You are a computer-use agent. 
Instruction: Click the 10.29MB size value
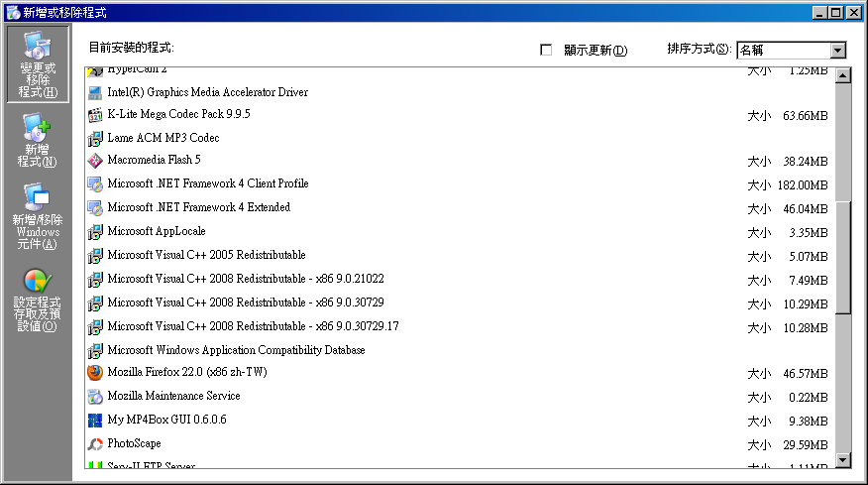806,304
